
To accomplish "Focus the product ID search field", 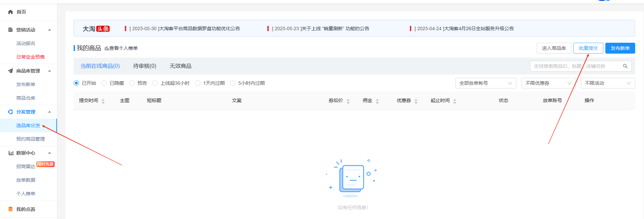I will 573,66.
